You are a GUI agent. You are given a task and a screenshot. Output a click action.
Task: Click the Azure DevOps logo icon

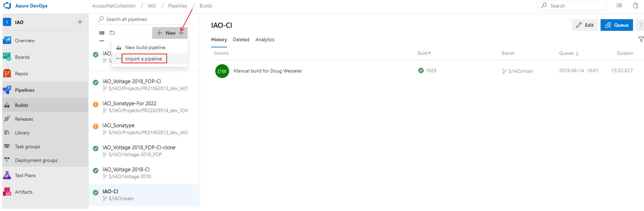pos(7,6)
